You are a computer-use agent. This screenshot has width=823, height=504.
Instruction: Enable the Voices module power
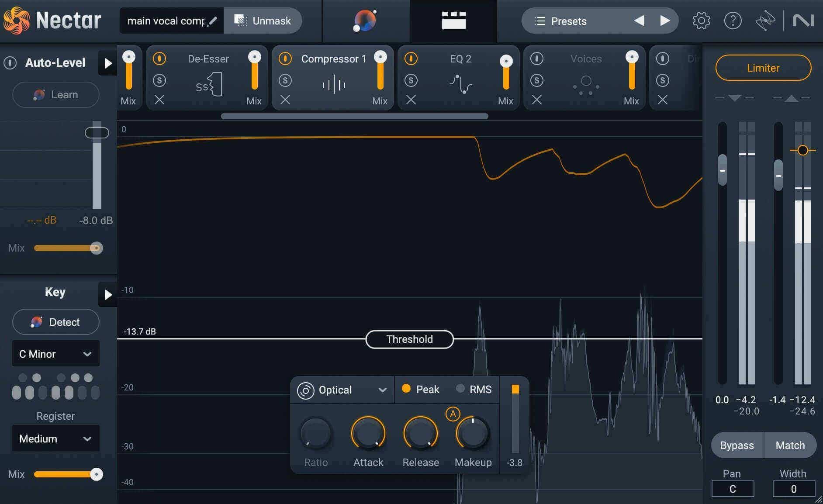(537, 59)
